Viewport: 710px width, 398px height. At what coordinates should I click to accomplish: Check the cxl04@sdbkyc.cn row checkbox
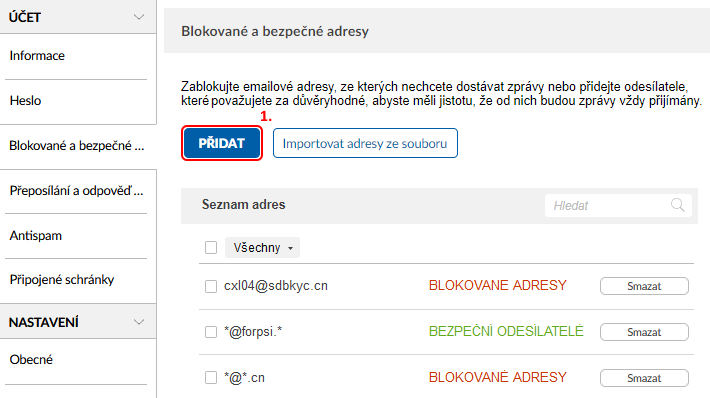click(x=211, y=286)
